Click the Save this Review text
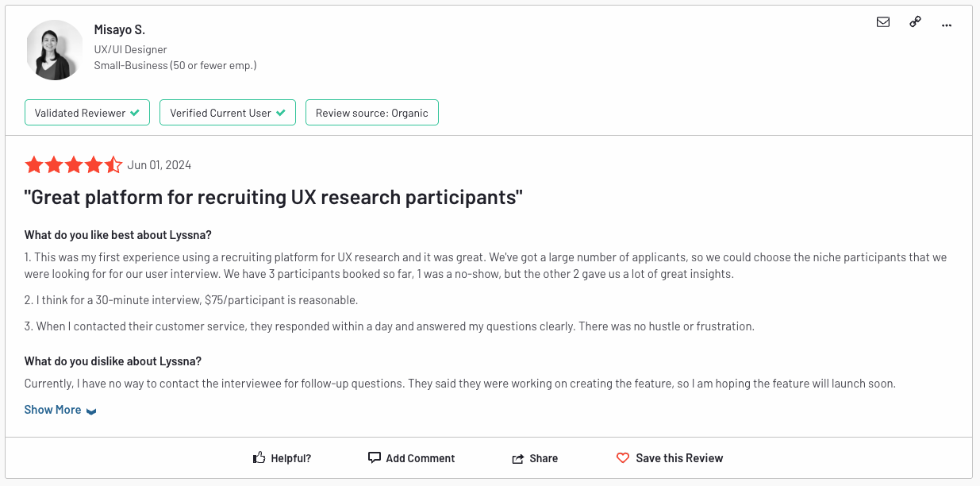Image resolution: width=980 pixels, height=486 pixels. pos(679,458)
